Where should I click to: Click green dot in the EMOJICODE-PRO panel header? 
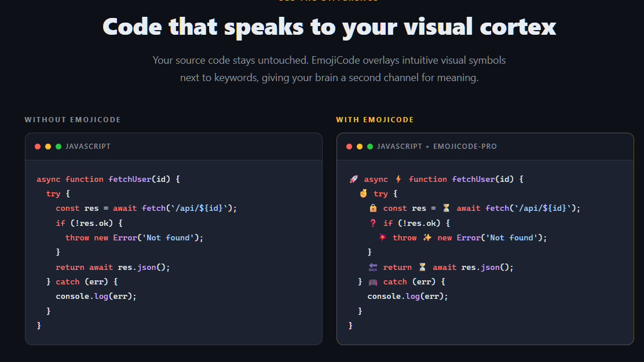pyautogui.click(x=370, y=147)
